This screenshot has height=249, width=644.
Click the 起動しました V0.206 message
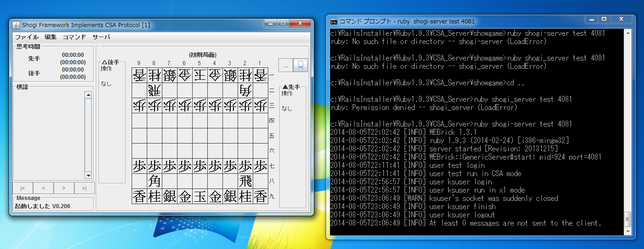tap(43, 206)
